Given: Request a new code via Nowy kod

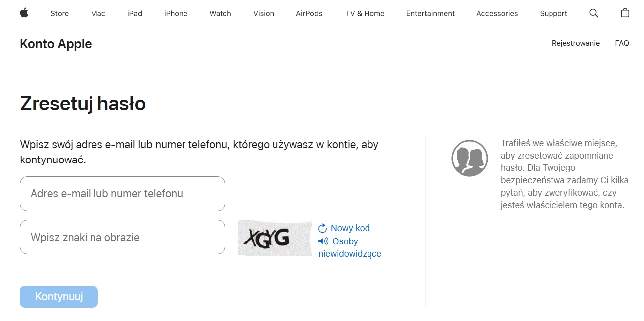Looking at the screenshot, I should 350,228.
